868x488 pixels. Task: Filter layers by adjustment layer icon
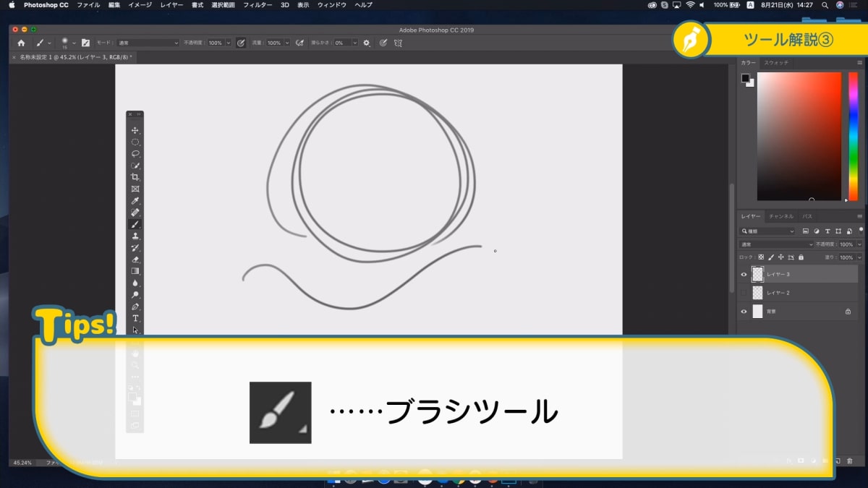[816, 231]
